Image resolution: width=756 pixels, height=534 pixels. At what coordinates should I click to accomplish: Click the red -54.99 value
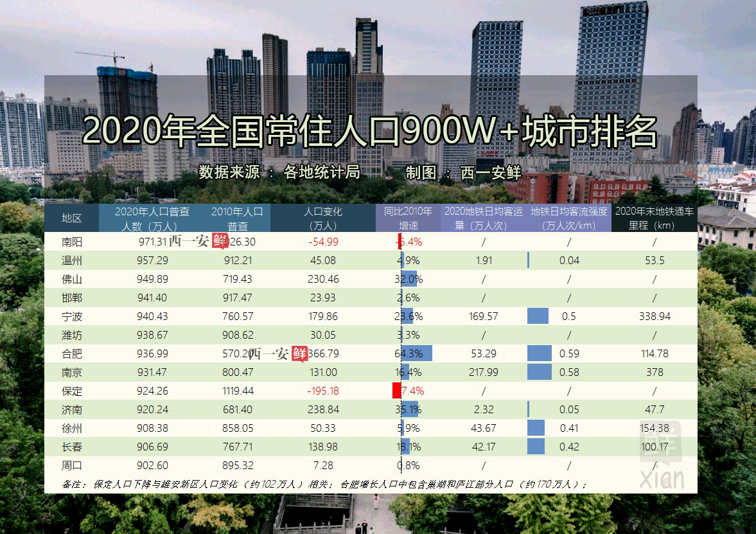click(323, 242)
